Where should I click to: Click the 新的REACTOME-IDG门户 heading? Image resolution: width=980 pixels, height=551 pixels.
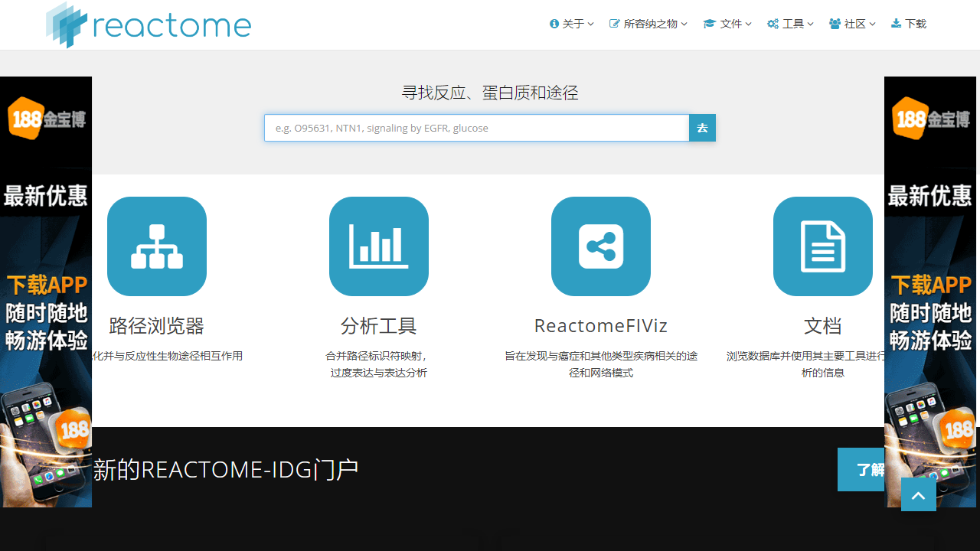tap(226, 469)
